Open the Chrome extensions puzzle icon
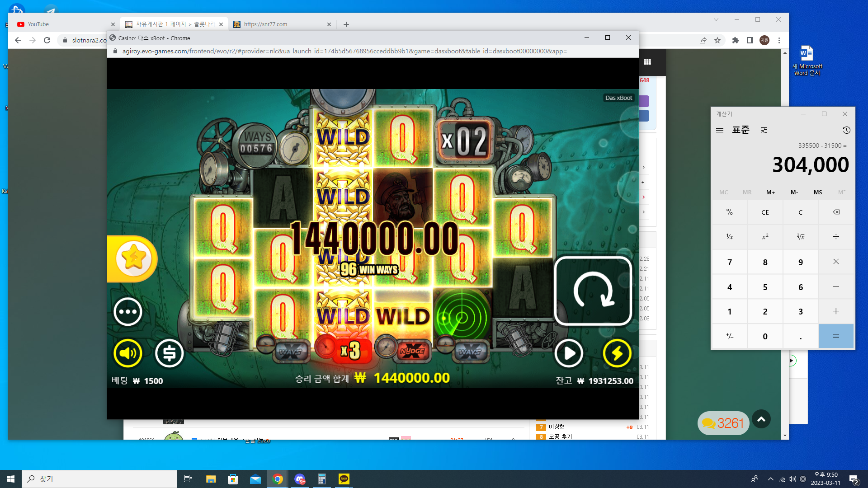868x488 pixels. click(x=736, y=40)
